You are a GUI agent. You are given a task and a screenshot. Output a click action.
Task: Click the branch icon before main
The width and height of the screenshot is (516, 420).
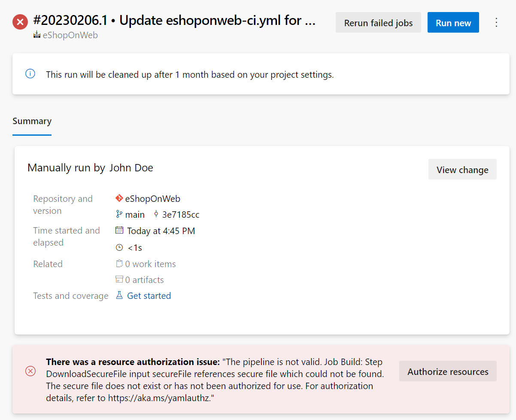(118, 214)
